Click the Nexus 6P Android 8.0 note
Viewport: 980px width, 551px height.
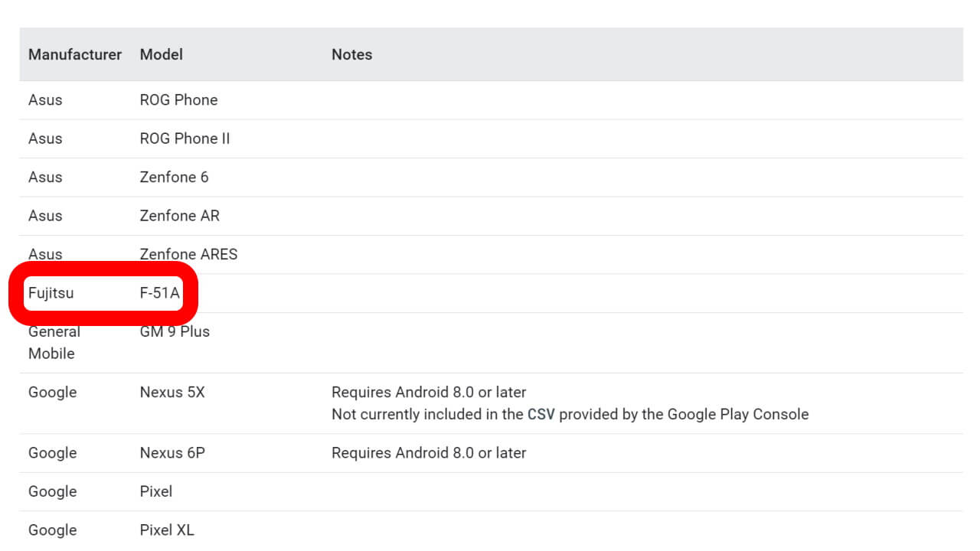429,453
